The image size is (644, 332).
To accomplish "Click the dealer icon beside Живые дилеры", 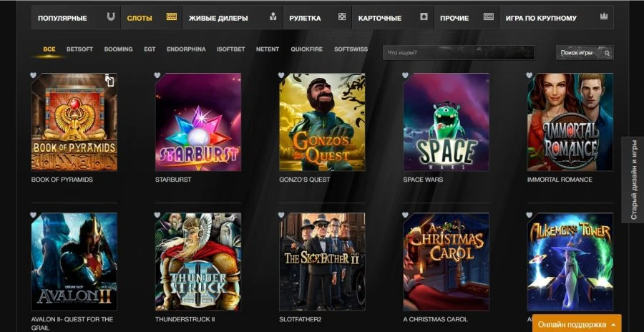I will [x=273, y=17].
